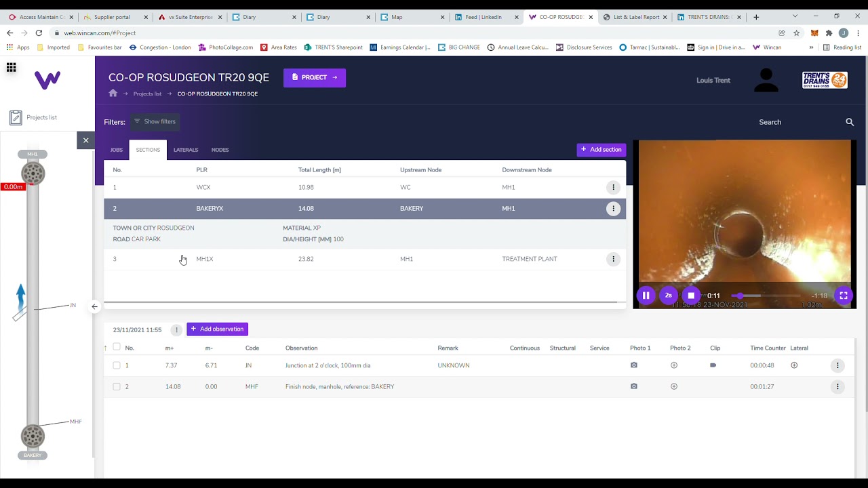868x488 pixels.
Task: Click the search magnifier icon
Action: [850, 122]
